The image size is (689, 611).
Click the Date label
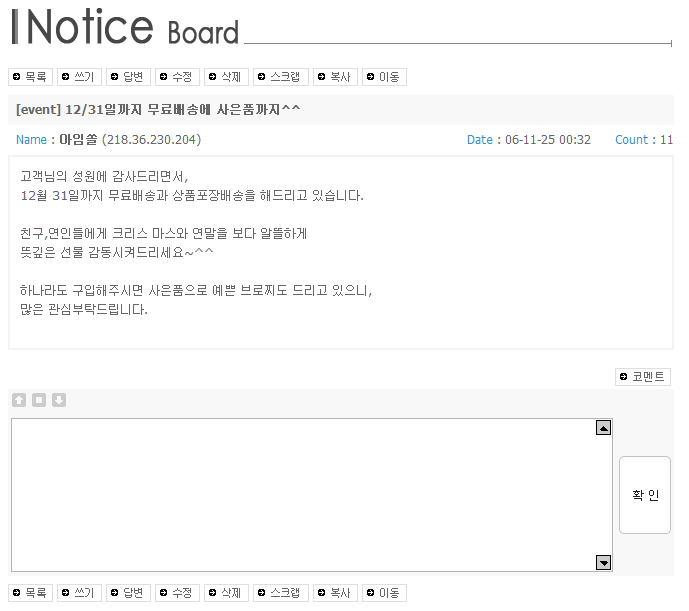pyautogui.click(x=479, y=140)
